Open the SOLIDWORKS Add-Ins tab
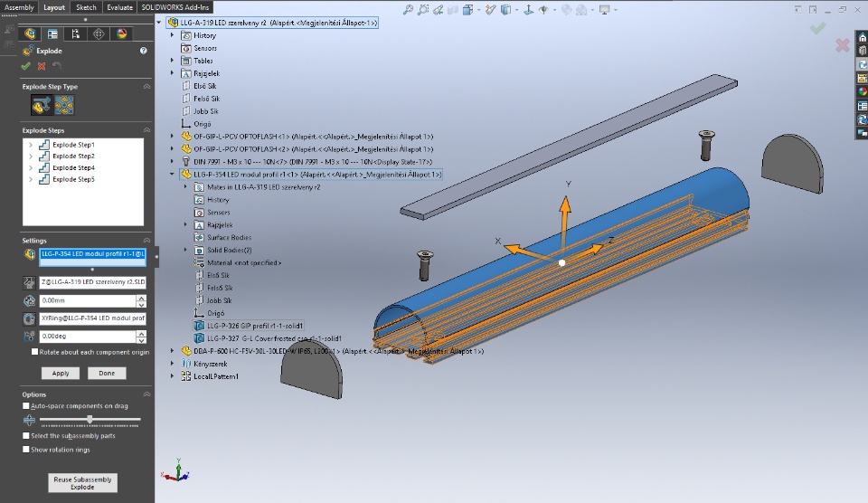 [x=175, y=7]
